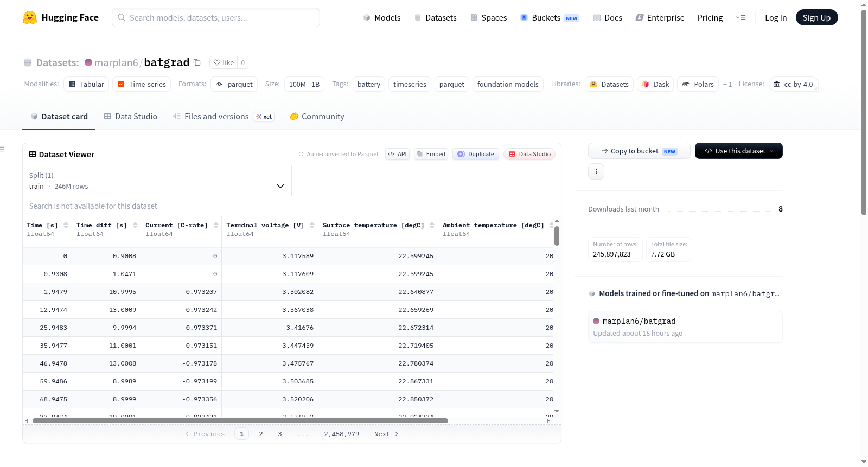Click the table's vertical scrollbar thumb
This screenshot has width=868, height=467.
click(x=557, y=236)
